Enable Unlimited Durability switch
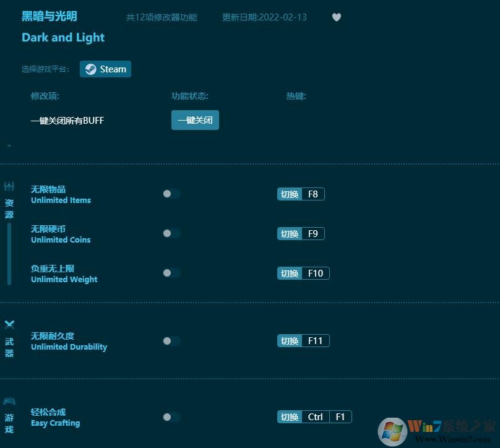 coord(171,341)
